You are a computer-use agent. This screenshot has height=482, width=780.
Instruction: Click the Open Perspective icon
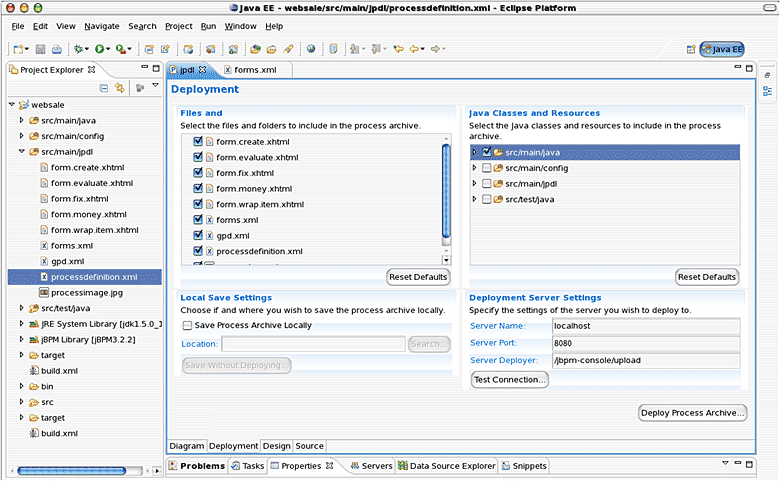[x=690, y=49]
